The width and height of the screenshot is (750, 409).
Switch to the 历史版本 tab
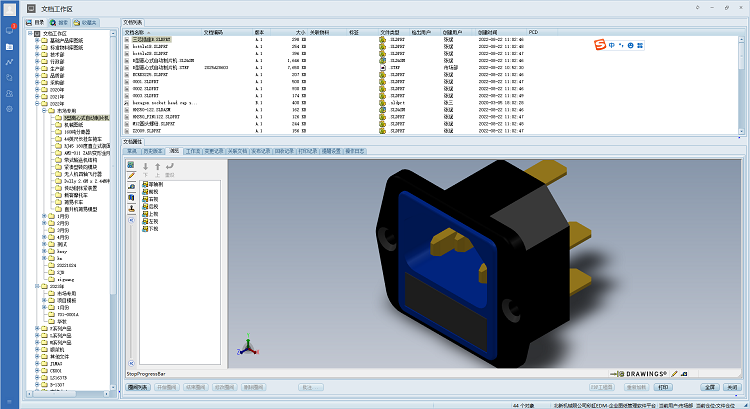(x=152, y=151)
